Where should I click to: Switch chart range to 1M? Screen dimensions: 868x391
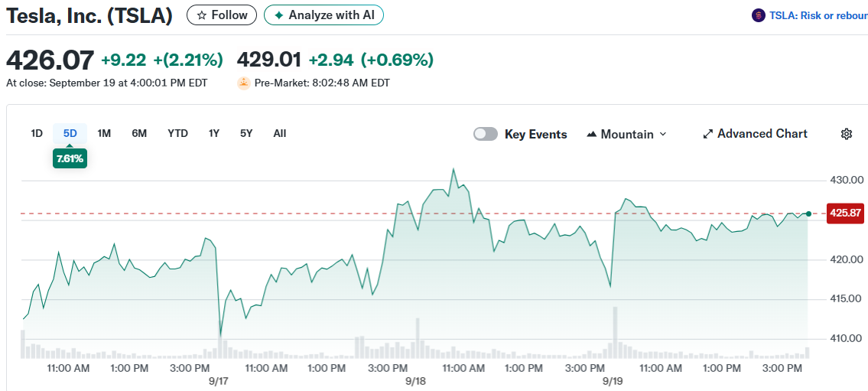coord(104,133)
